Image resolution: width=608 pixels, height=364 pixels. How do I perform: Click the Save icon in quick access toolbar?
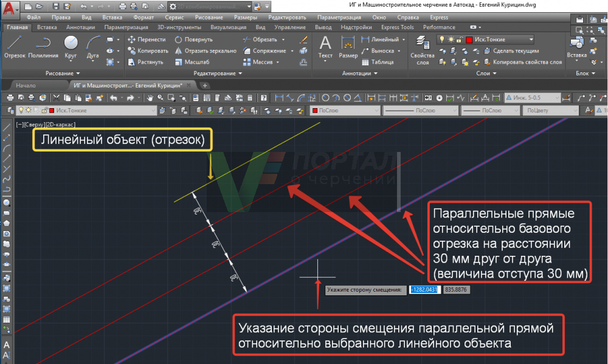pyautogui.click(x=56, y=6)
